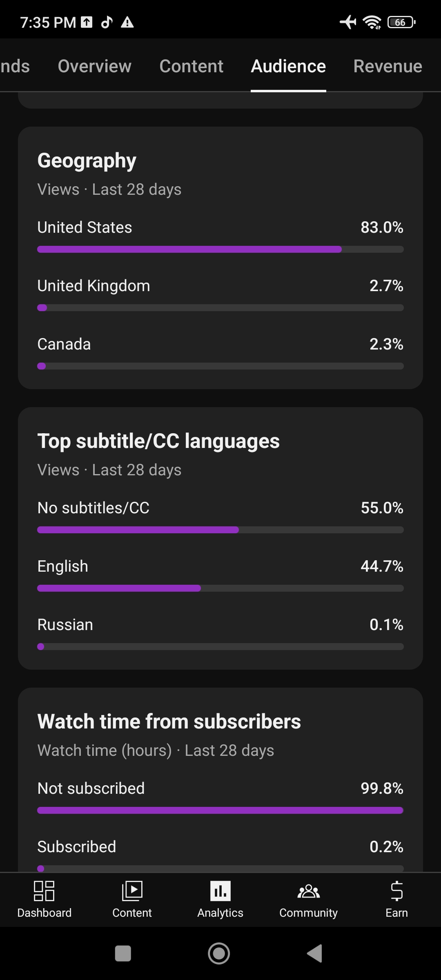Tap the Content play icon in bottom bar
The width and height of the screenshot is (441, 980).
click(132, 891)
